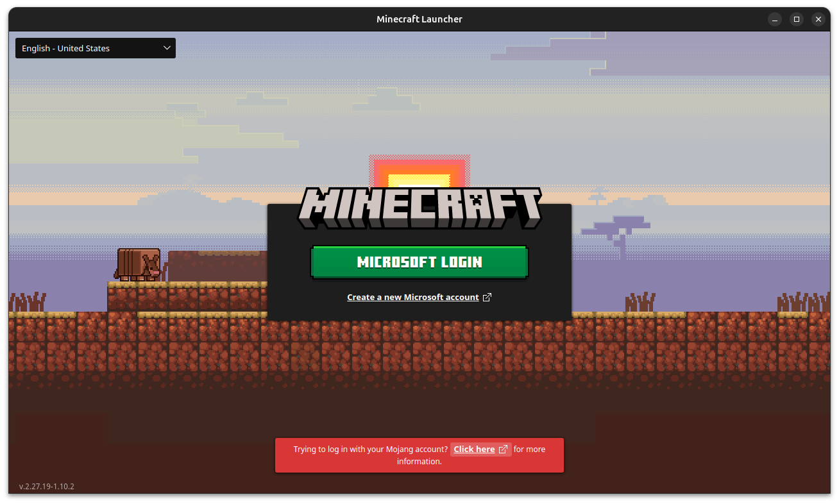This screenshot has width=839, height=504.
Task: Select the English - United States combo box
Action: [x=95, y=48]
